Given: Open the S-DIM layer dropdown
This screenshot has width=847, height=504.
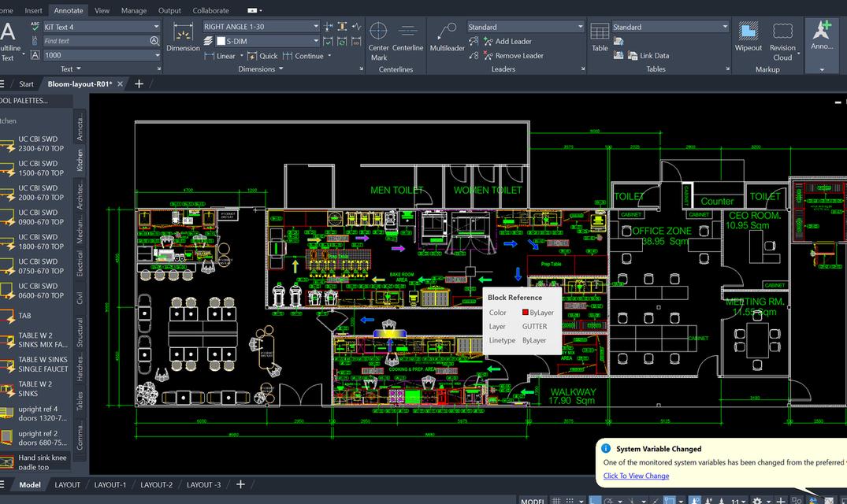Looking at the screenshot, I should (x=314, y=40).
